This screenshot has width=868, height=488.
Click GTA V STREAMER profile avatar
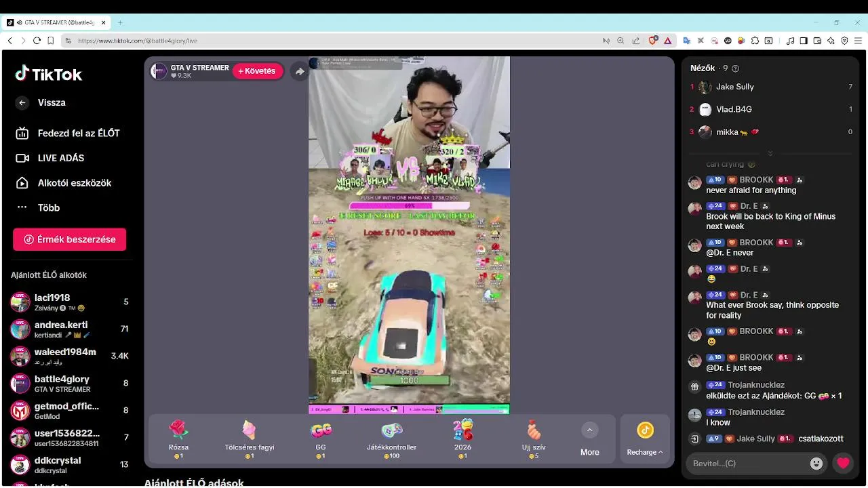159,71
